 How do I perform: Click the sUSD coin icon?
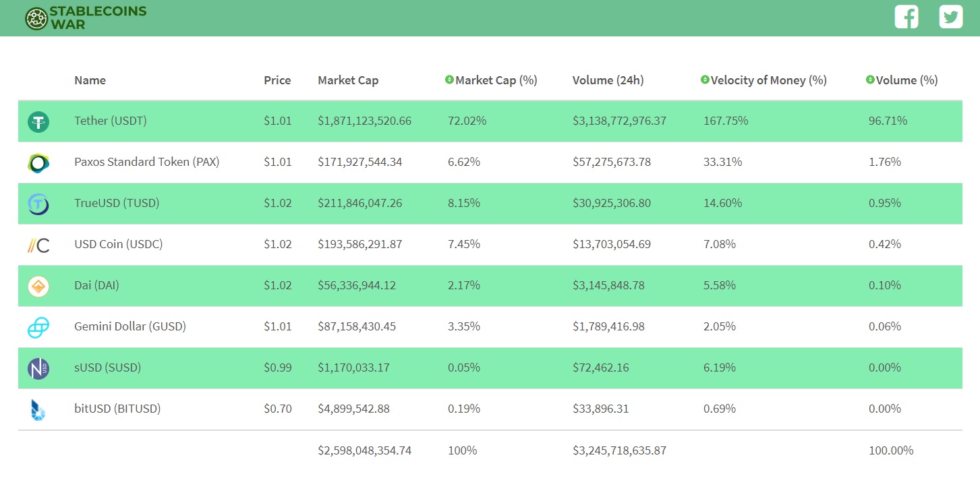tap(38, 368)
